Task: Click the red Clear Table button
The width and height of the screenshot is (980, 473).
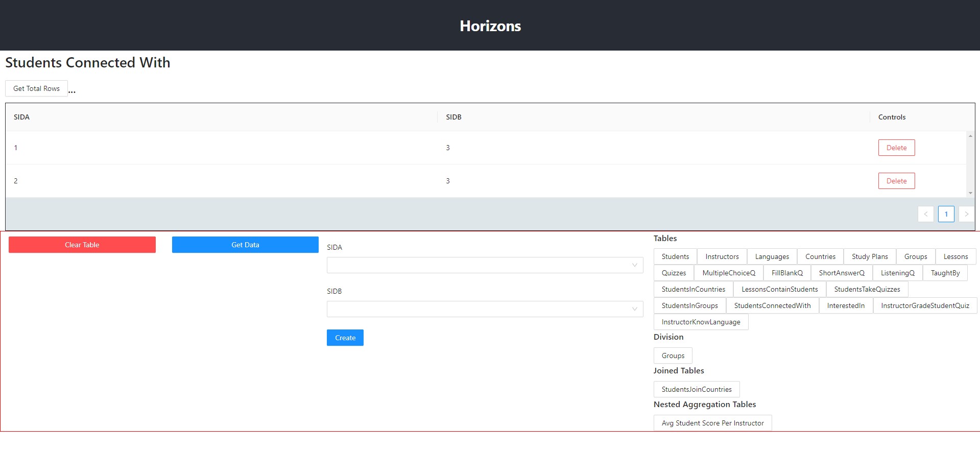Action: [x=82, y=245]
